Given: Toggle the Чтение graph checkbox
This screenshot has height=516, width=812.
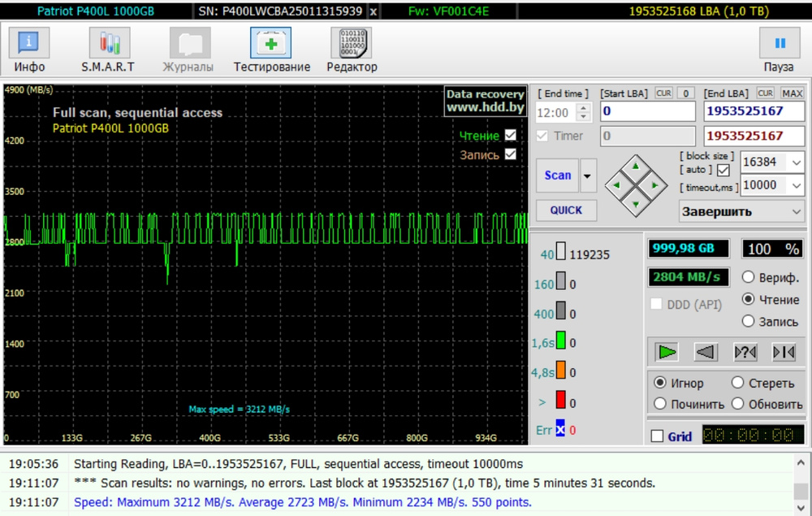Looking at the screenshot, I should point(511,135).
